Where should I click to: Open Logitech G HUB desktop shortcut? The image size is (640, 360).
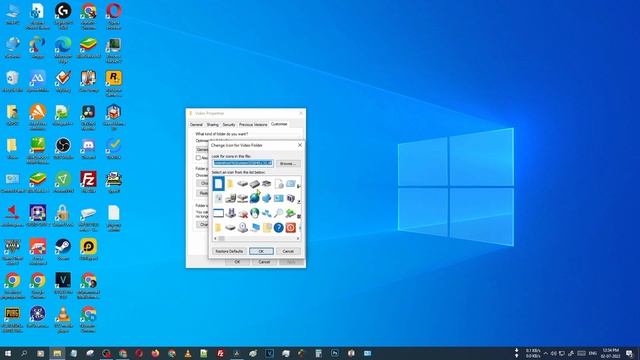[x=63, y=16]
